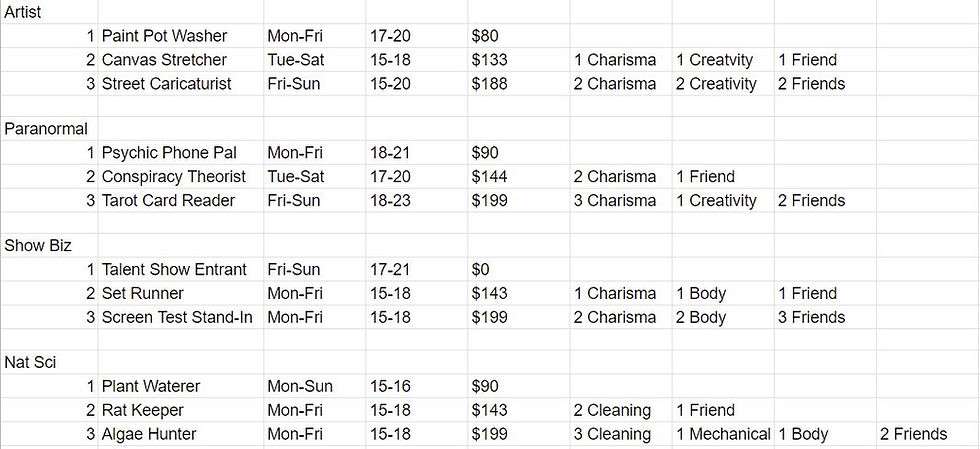
Task: Click the 3 Friends requirement cell
Action: 811,318
